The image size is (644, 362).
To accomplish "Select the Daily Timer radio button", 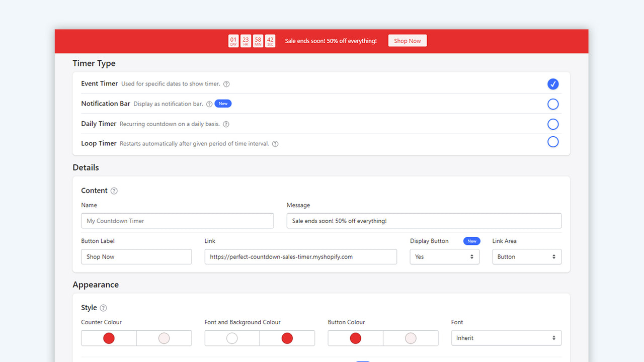I will [x=553, y=124].
